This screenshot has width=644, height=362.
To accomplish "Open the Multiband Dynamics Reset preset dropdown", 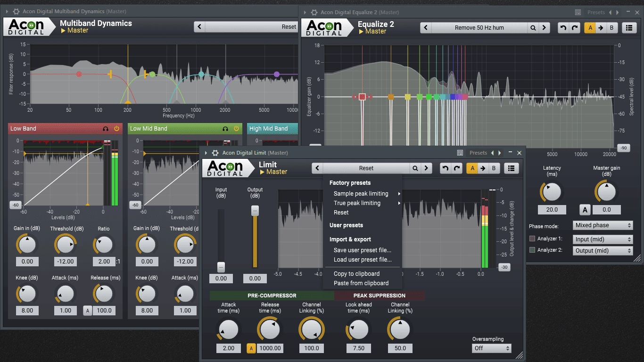I will (x=251, y=27).
